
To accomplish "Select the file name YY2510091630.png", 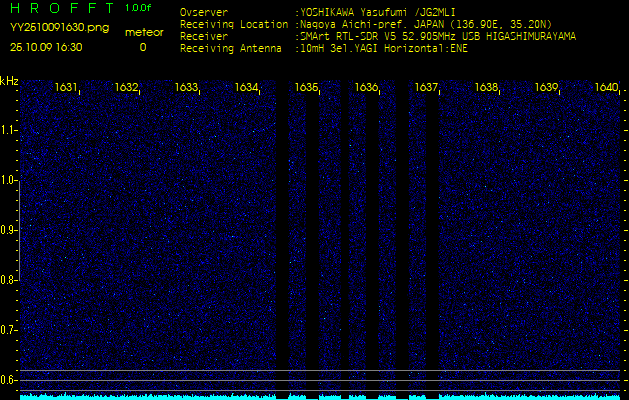I will coord(59,28).
